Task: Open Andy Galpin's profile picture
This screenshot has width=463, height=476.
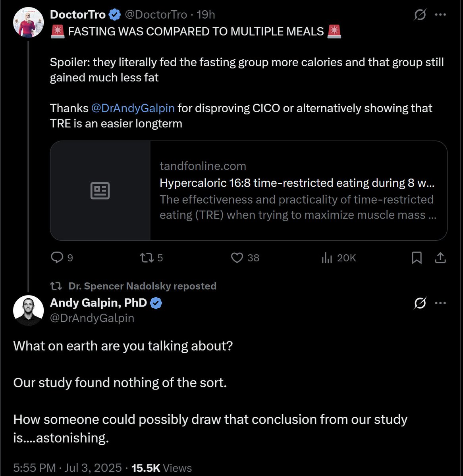Action: (x=29, y=311)
